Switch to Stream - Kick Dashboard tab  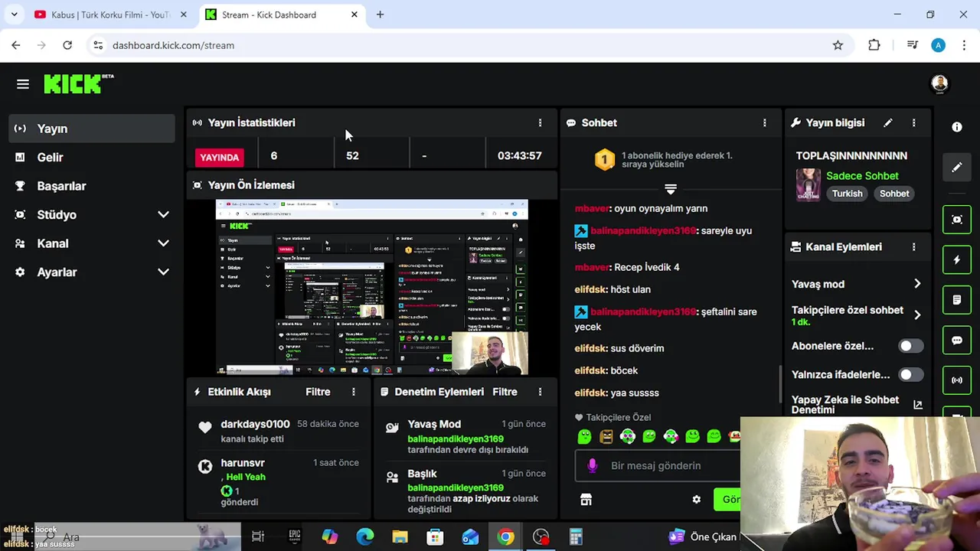(x=282, y=15)
